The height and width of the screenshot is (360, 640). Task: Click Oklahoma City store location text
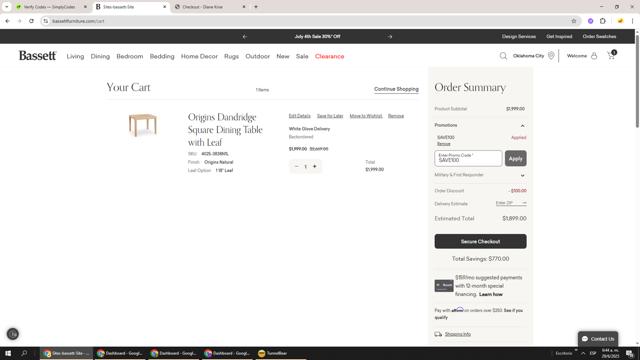(529, 56)
